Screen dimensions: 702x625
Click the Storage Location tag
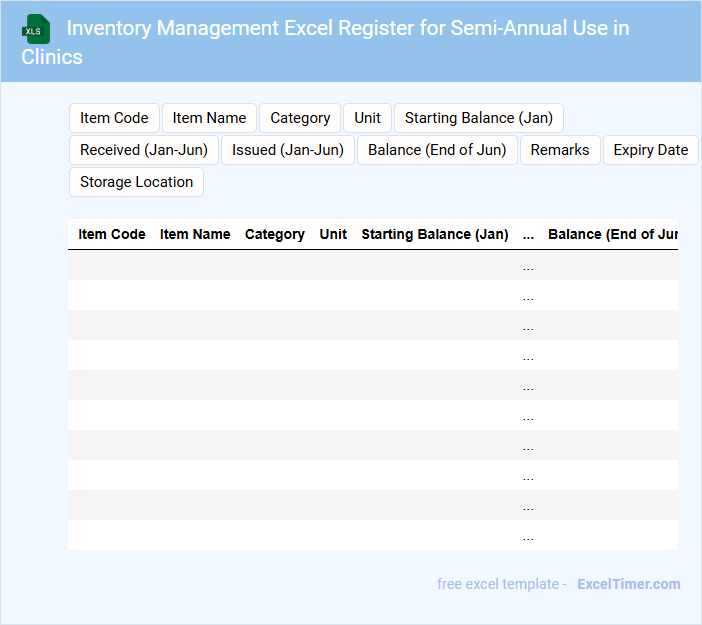pos(136,182)
